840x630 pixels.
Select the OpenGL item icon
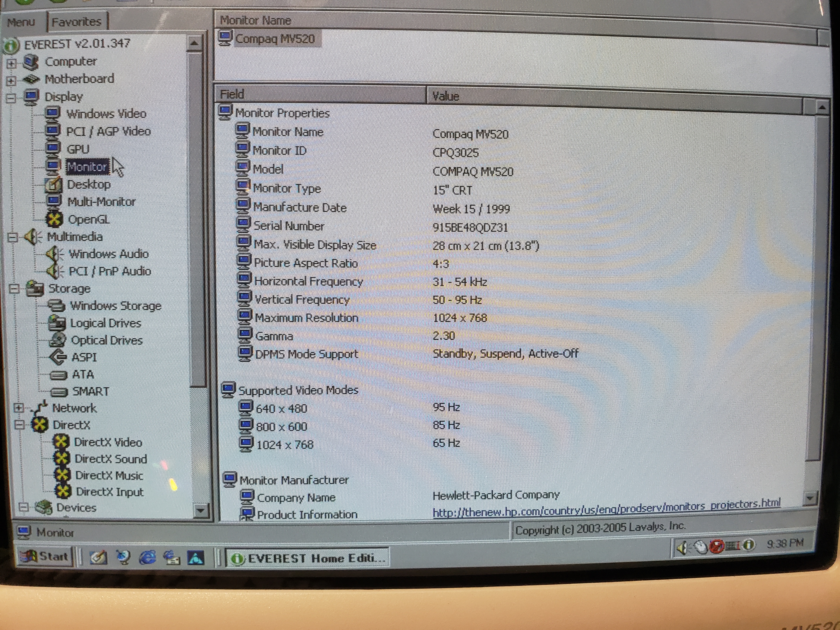point(54,219)
